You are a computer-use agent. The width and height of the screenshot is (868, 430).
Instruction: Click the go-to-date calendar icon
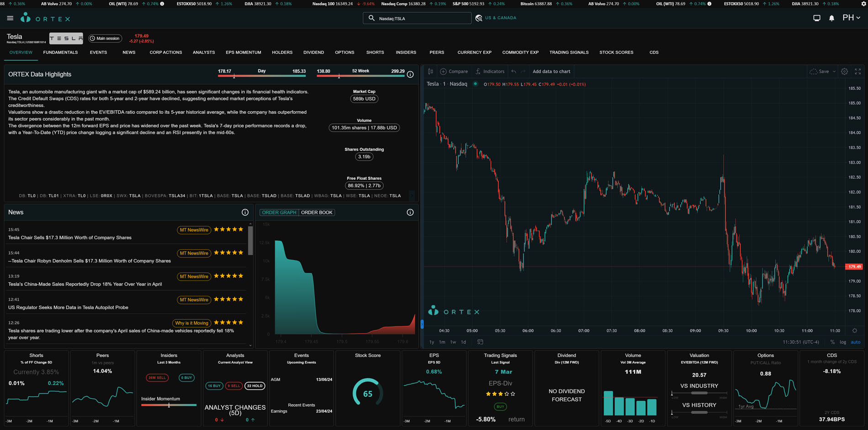(480, 342)
